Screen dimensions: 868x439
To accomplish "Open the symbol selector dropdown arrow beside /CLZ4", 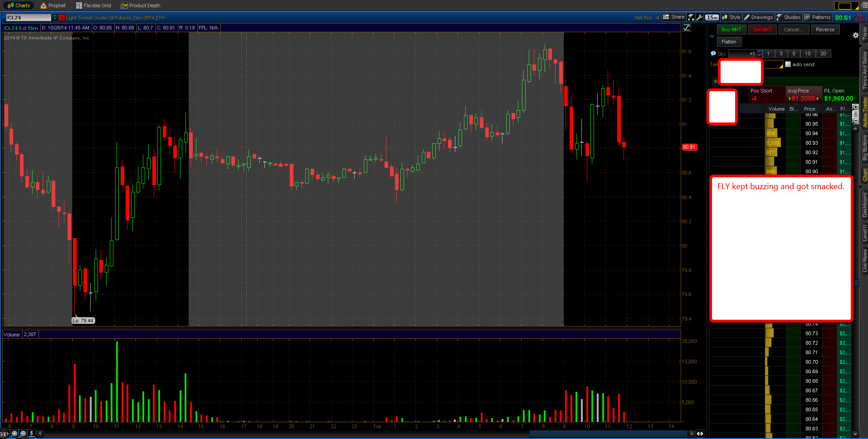I will click(55, 18).
